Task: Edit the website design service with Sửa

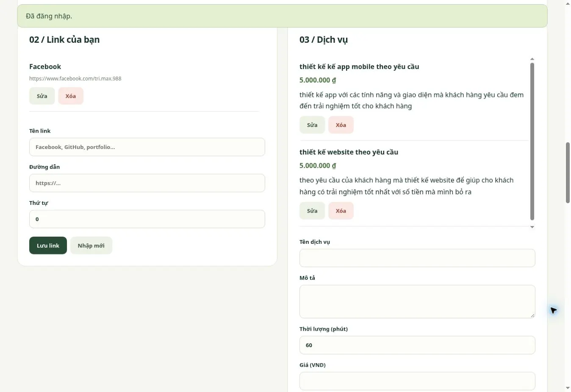Action: pos(312,211)
